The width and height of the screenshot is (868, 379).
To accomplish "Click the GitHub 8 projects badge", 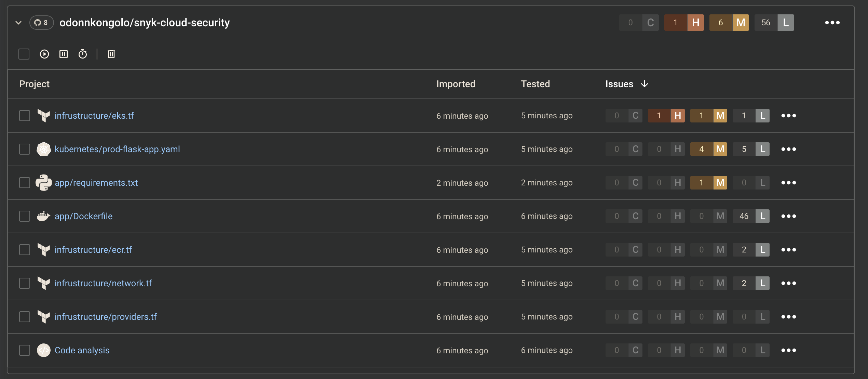I will pyautogui.click(x=41, y=23).
